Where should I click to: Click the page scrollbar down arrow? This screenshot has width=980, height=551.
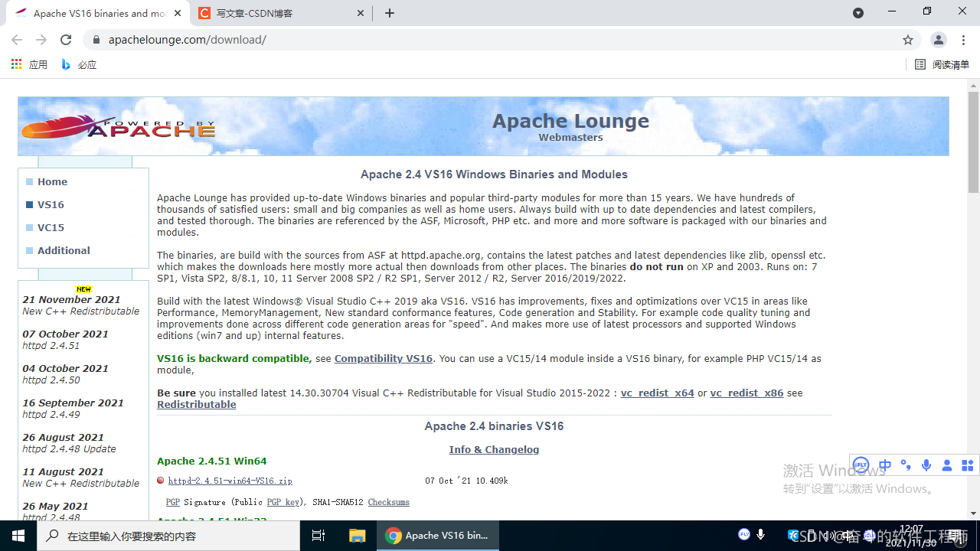click(973, 514)
